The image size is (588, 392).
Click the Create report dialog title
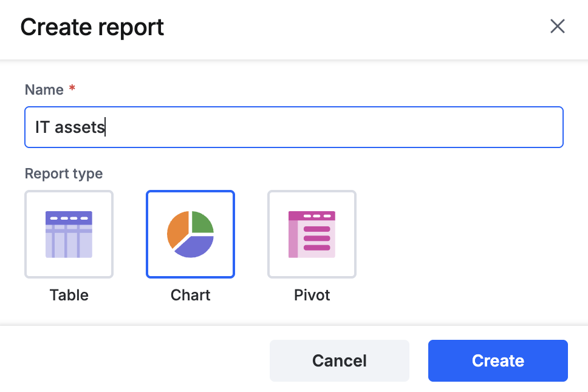pos(92,27)
